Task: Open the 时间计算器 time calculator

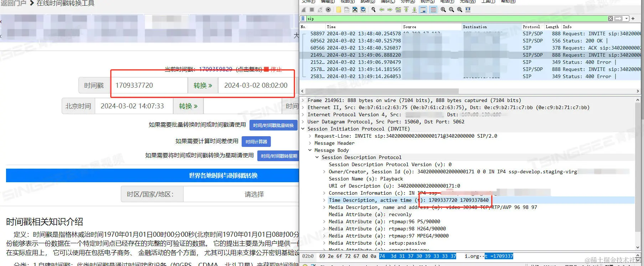Action: pos(256,142)
